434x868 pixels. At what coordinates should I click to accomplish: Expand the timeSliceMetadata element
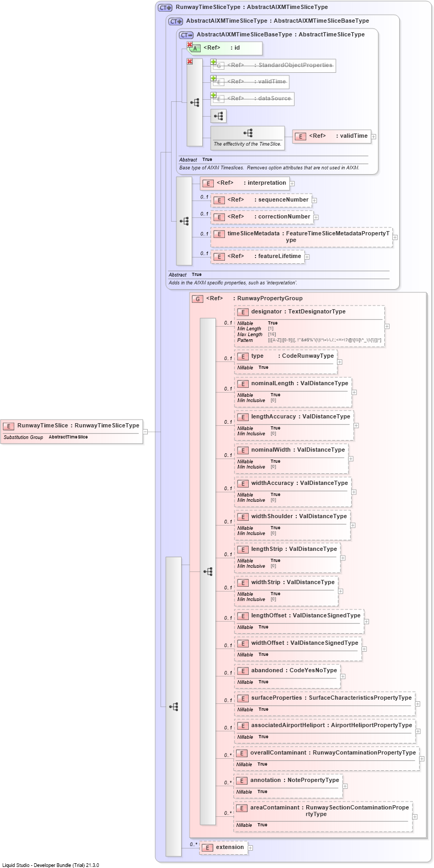pos(395,237)
